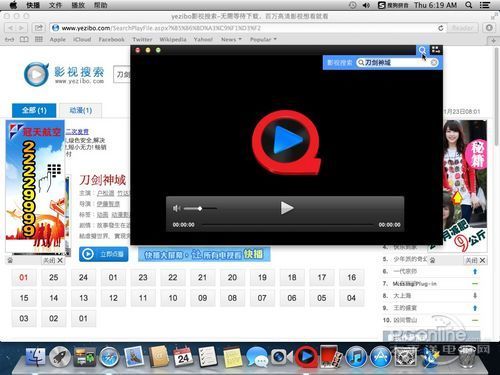Open Mission Control icon in Dock
The height and width of the screenshot is (375, 500).
[85, 357]
